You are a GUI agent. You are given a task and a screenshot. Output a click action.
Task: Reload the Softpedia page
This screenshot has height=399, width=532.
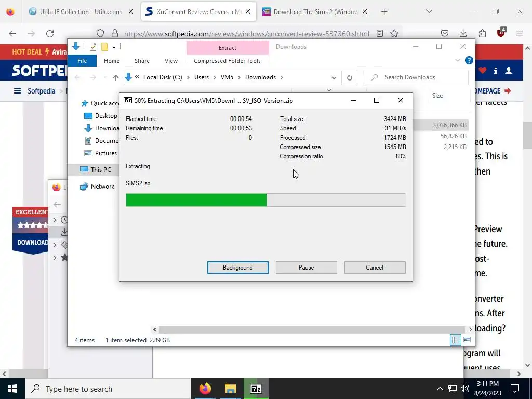click(50, 34)
